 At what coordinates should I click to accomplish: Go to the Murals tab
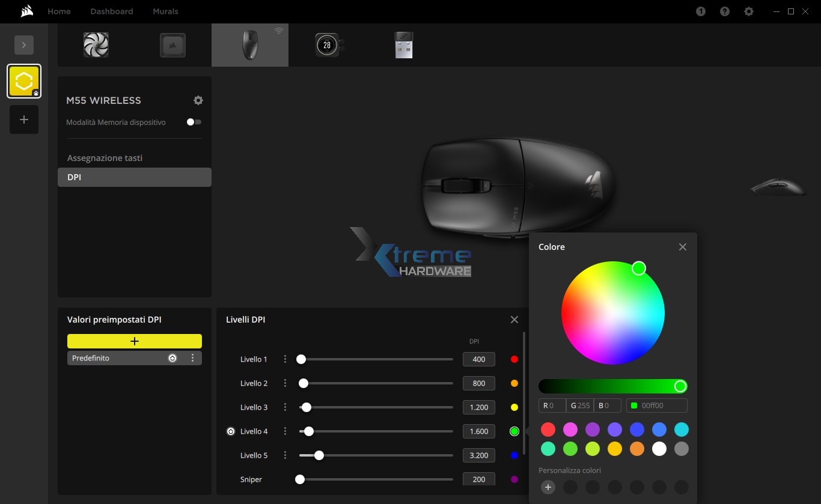coord(165,11)
